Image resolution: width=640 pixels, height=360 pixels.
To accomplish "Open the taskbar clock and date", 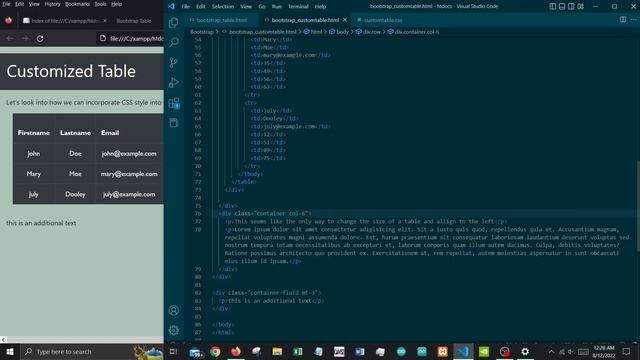I will point(604,351).
